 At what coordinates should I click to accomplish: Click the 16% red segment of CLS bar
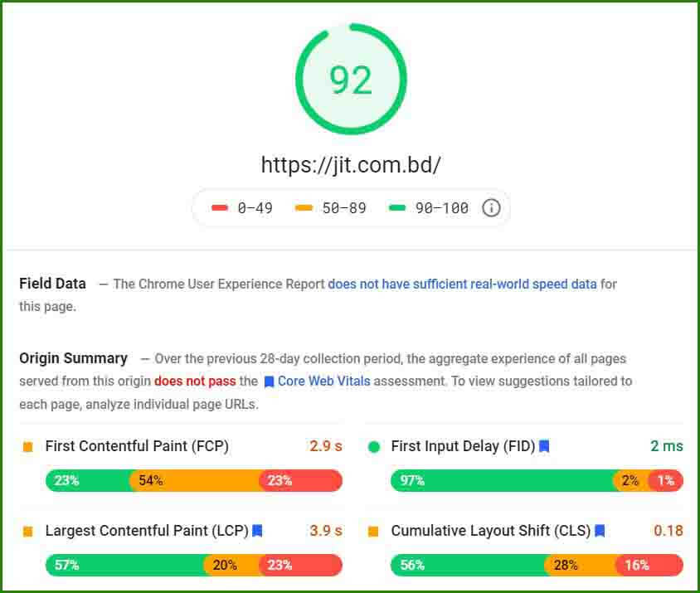649,565
